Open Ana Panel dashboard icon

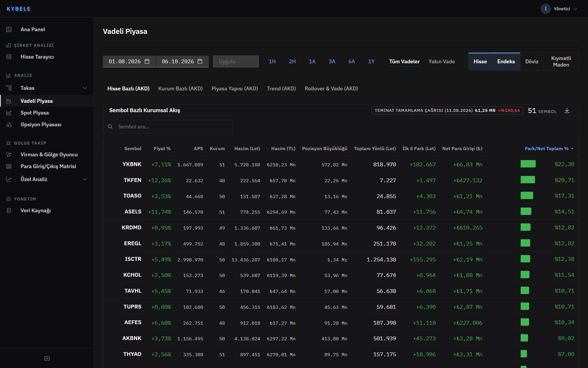9,29
